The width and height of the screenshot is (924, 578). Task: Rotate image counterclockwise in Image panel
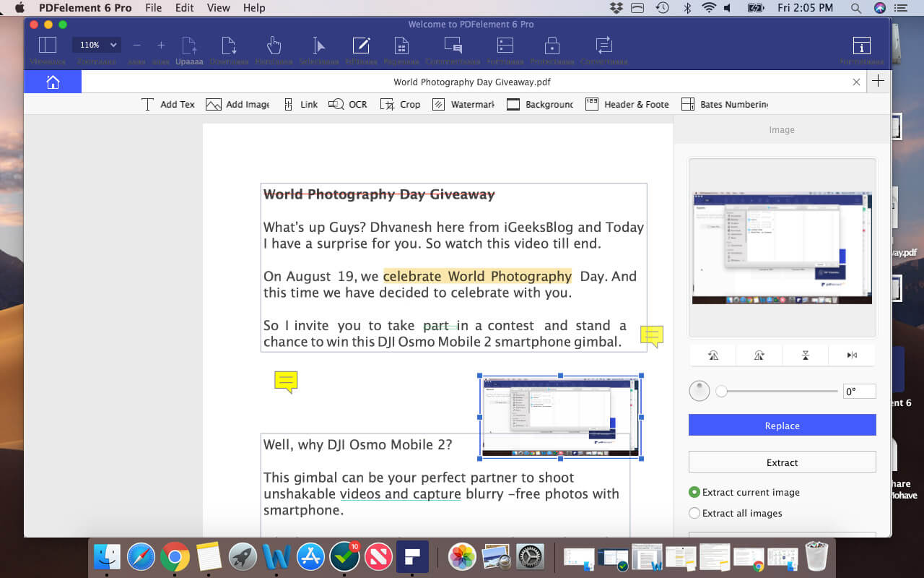coord(713,355)
